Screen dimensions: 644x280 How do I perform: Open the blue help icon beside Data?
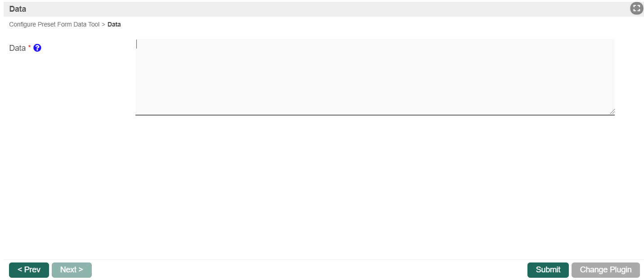pos(37,48)
